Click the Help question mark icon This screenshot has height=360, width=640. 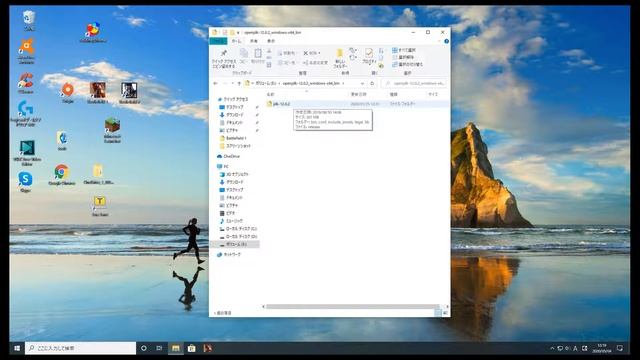tap(446, 41)
